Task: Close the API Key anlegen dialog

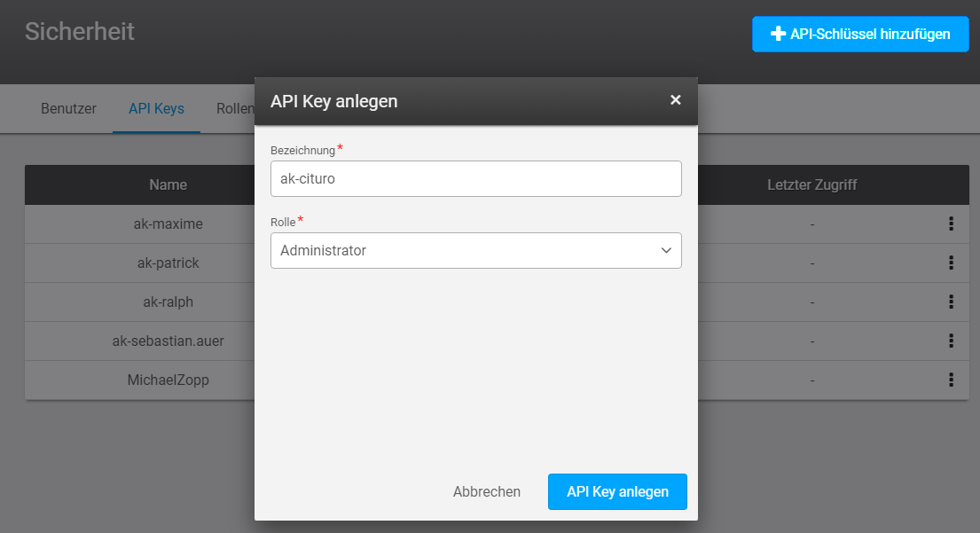Action: click(675, 100)
